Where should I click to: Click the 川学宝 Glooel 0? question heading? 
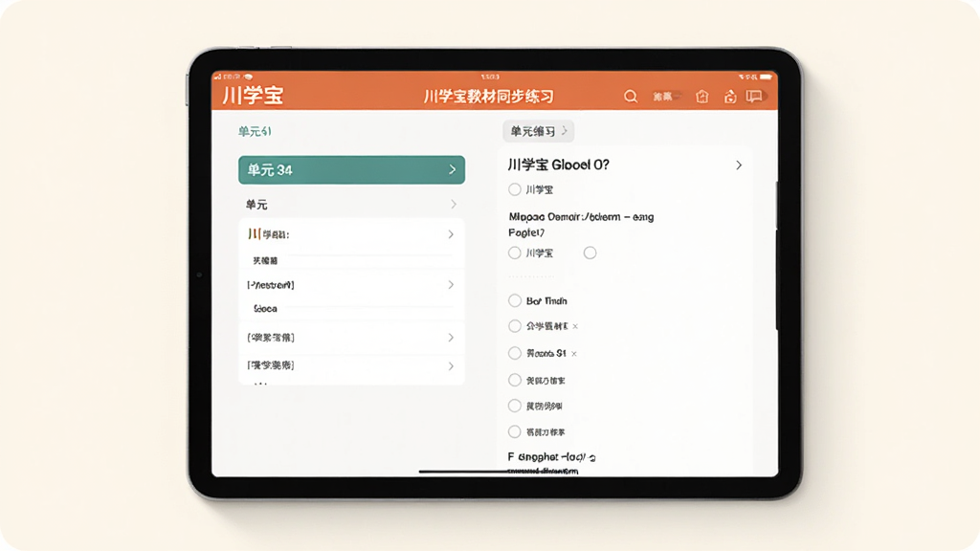[558, 165]
